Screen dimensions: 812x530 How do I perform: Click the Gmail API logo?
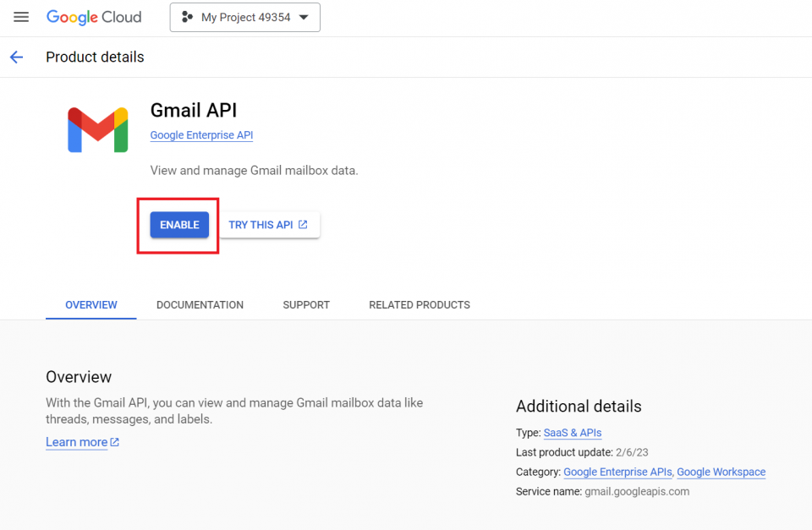(98, 128)
